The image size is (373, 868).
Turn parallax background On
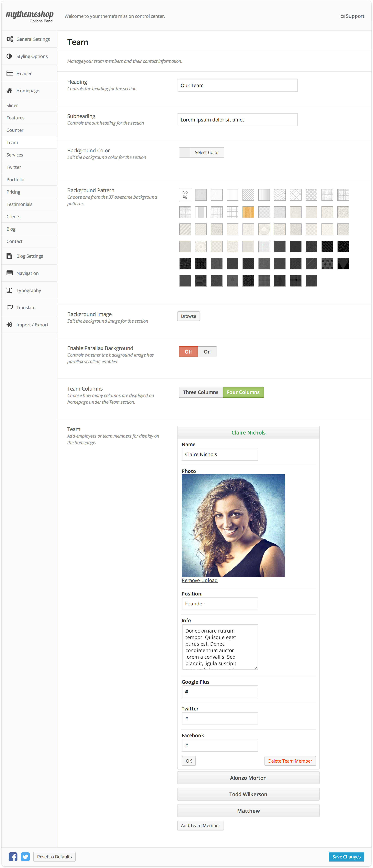click(x=207, y=352)
